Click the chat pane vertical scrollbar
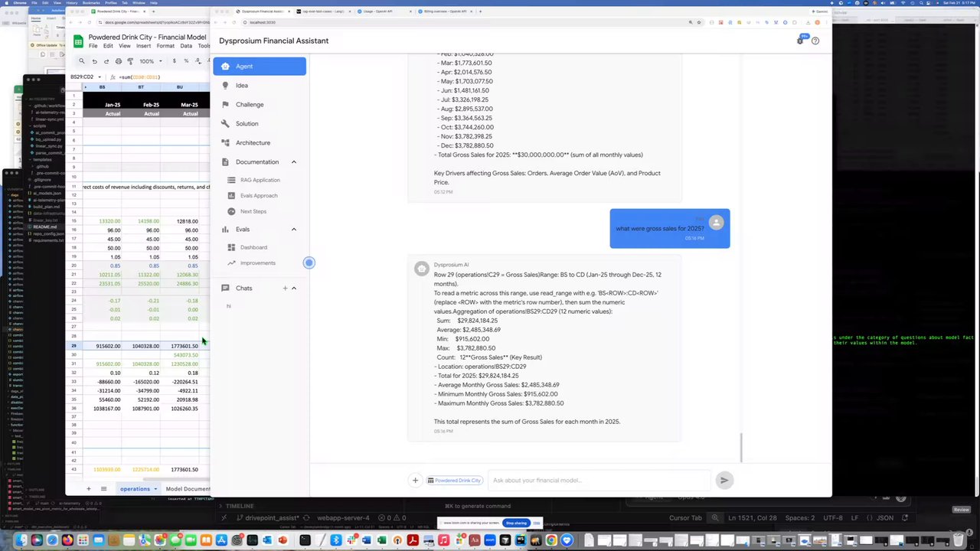Viewport: 980px width, 551px height. tap(741, 448)
